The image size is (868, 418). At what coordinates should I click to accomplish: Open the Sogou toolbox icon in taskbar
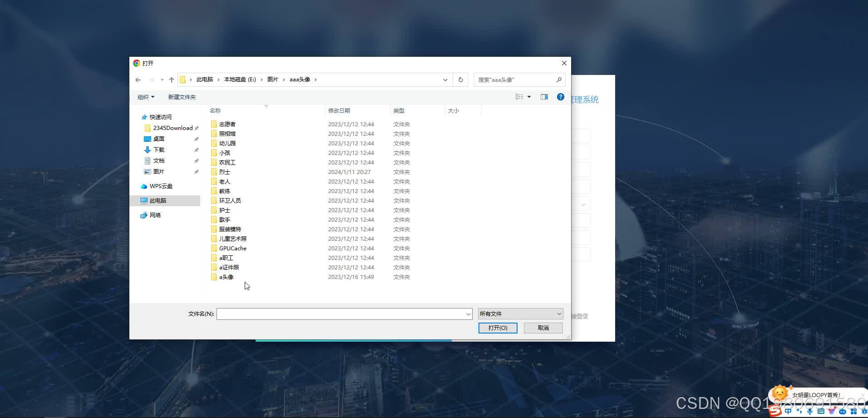pos(853,412)
